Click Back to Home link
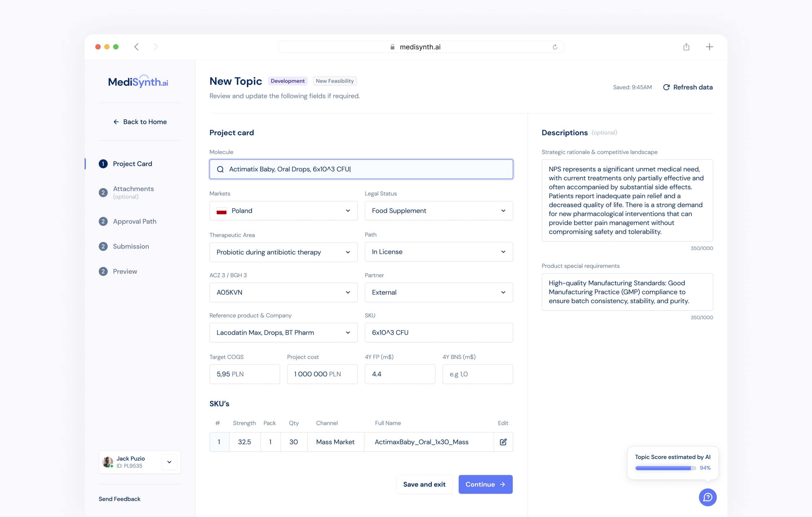This screenshot has width=812, height=517. coord(140,122)
